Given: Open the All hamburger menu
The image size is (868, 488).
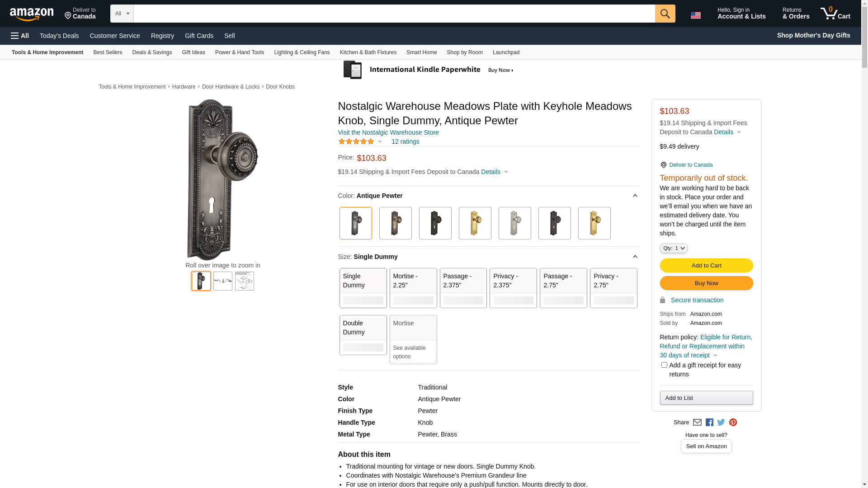Looking at the screenshot, I should 20,36.
